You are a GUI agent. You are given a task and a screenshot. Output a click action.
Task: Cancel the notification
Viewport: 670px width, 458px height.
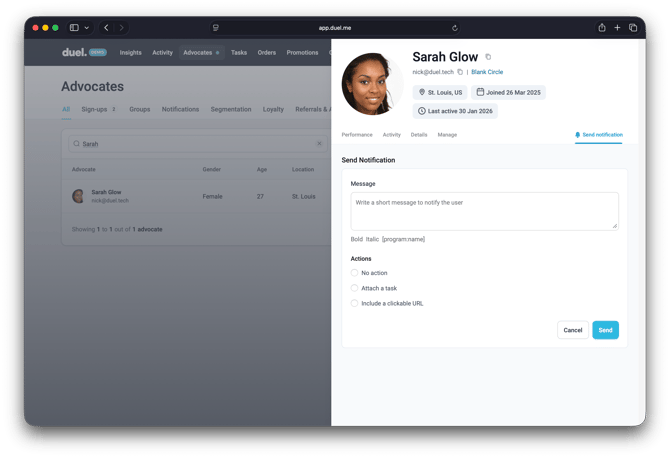[x=573, y=330]
